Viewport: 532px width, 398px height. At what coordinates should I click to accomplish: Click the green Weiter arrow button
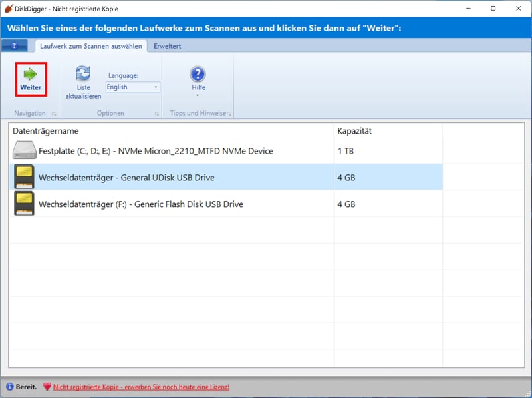(x=31, y=74)
